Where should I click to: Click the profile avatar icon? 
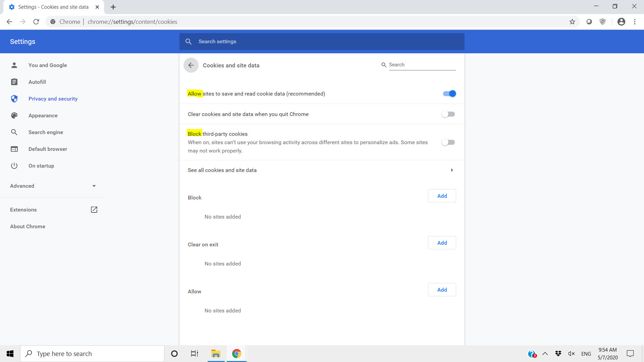click(621, 22)
